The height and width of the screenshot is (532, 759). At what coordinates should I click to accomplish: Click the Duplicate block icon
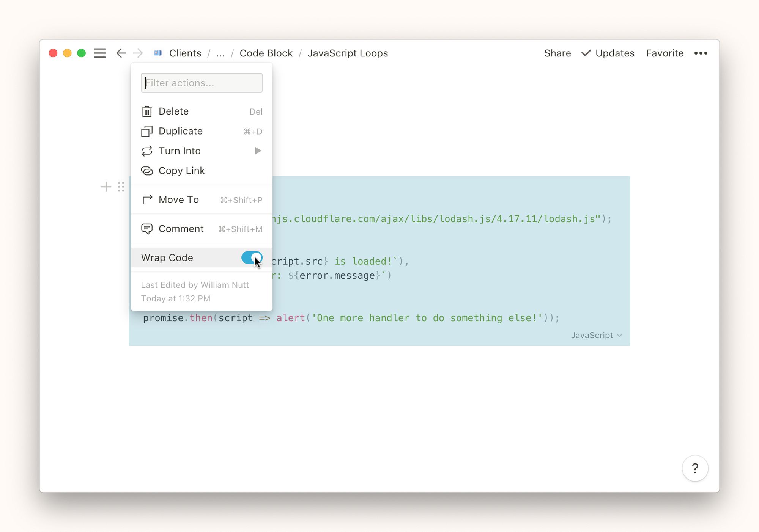(x=148, y=132)
